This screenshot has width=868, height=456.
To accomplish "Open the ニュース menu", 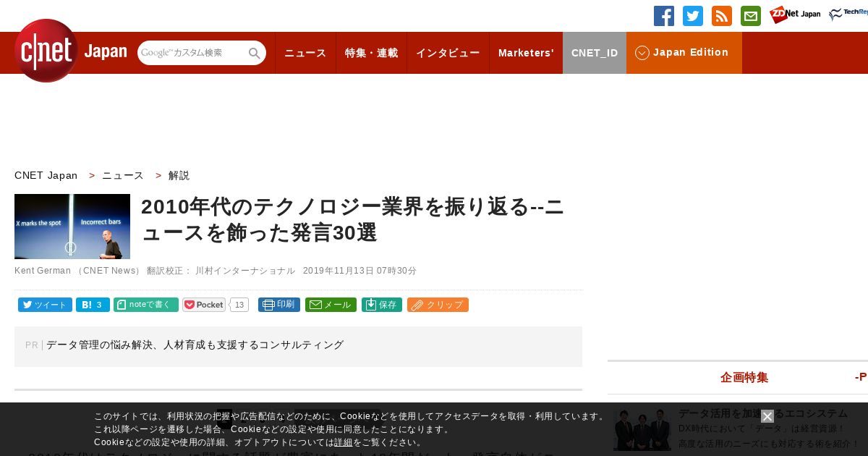I will pos(305,53).
